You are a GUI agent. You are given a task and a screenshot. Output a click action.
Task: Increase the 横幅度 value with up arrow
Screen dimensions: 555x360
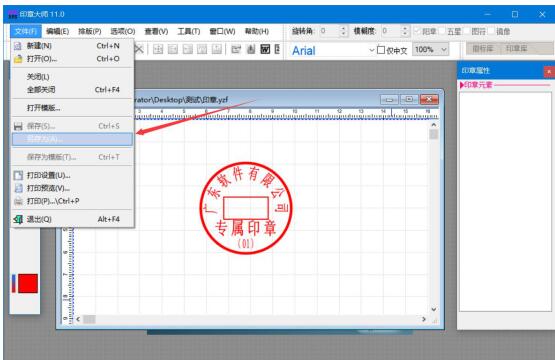coord(406,28)
